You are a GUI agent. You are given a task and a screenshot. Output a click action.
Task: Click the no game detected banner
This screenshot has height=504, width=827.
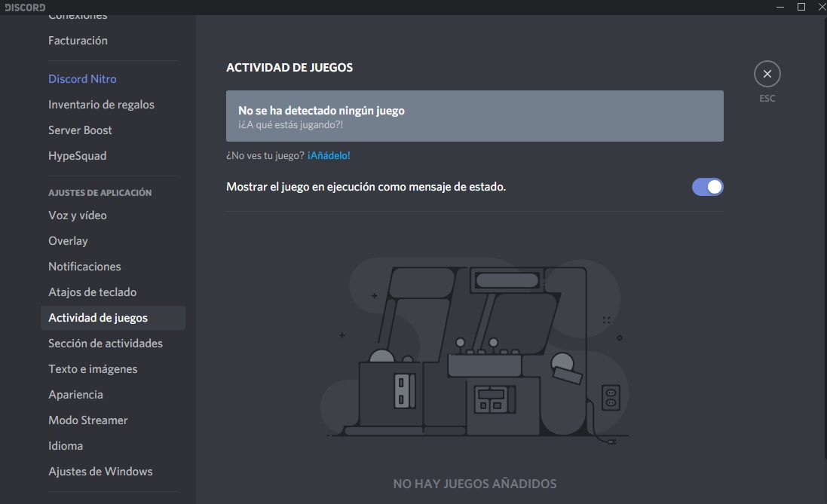[474, 116]
